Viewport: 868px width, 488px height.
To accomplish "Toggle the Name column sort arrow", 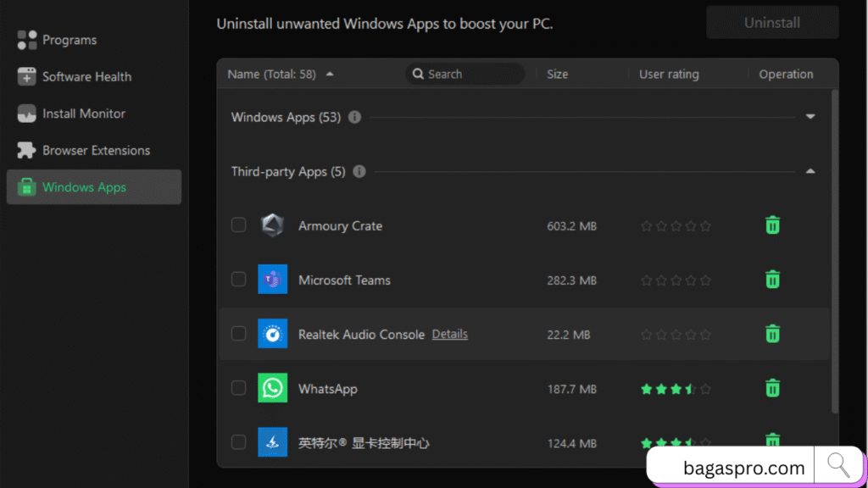I will click(330, 74).
